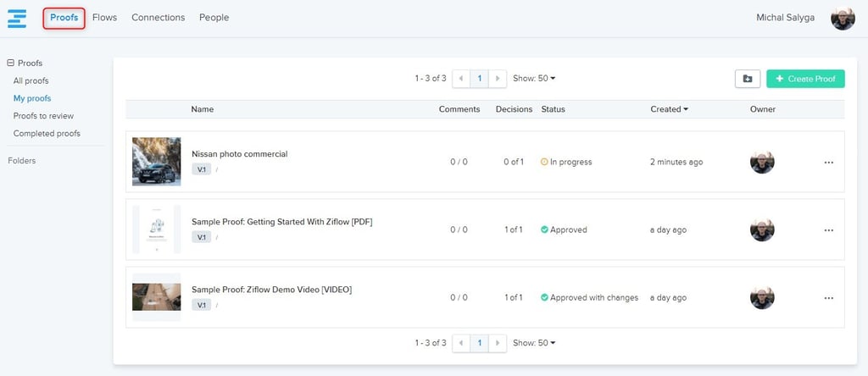This screenshot has width=868, height=376.
Task: Open Completed proofs in sidebar
Action: [x=47, y=134]
